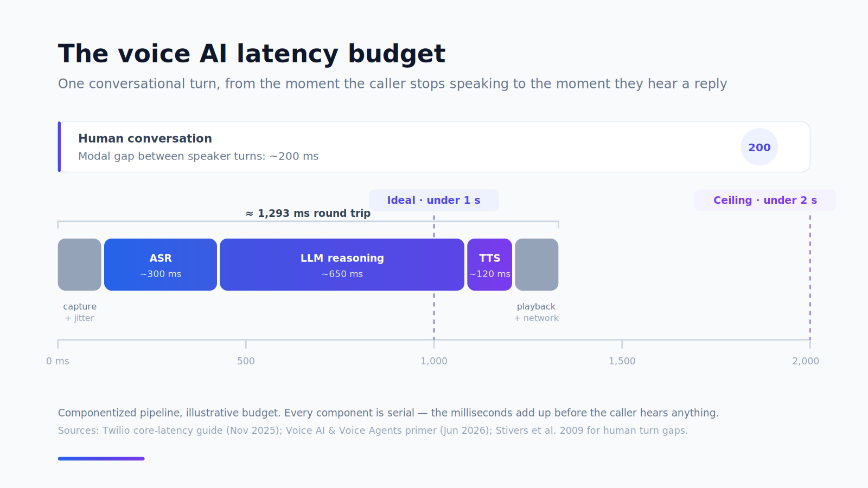Click the Ceiling · under 2 s label

765,200
